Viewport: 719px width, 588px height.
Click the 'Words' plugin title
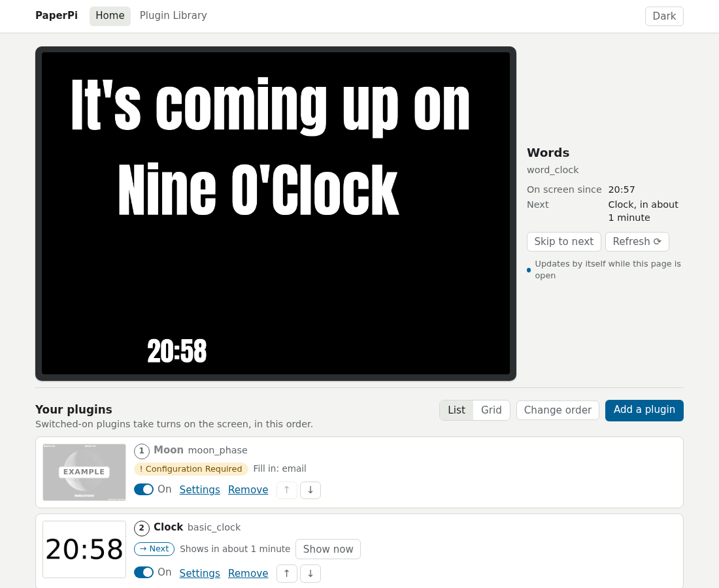(548, 153)
